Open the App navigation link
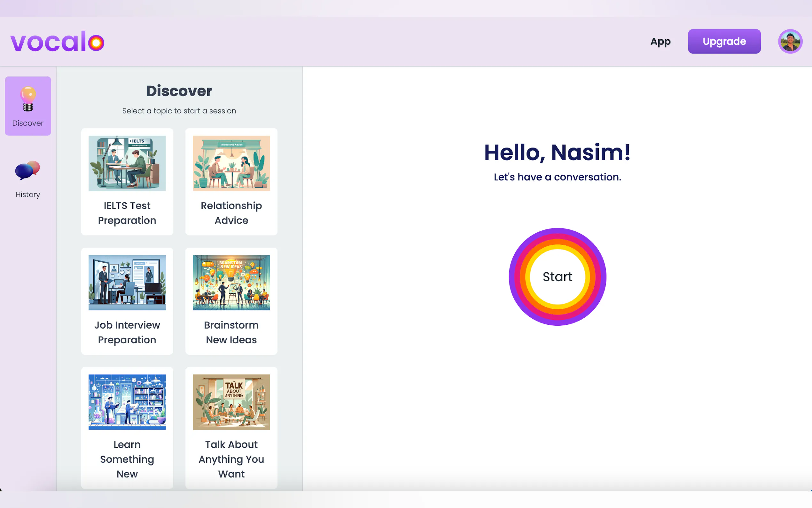Image resolution: width=812 pixels, height=508 pixels. (x=660, y=41)
